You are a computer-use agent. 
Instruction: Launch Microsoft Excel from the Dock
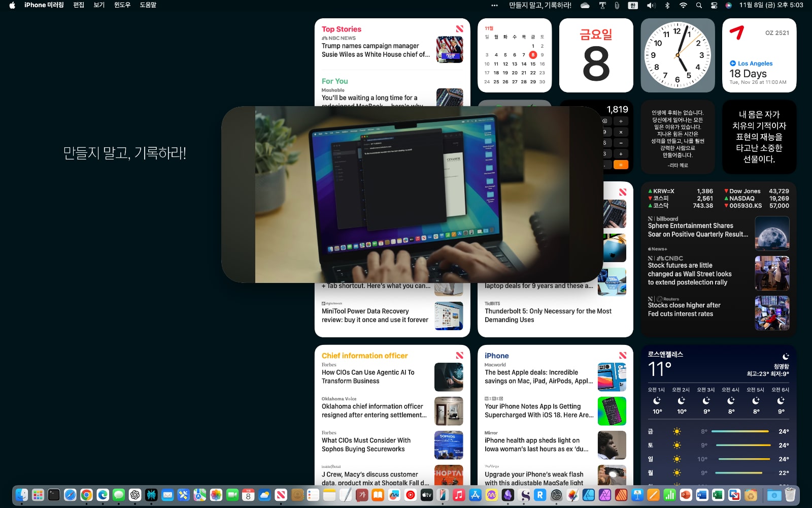718,495
